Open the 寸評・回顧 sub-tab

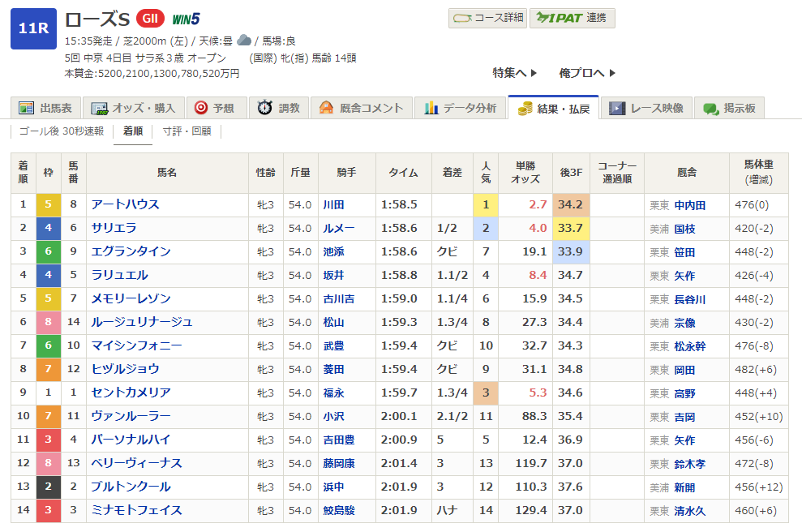pos(187,131)
